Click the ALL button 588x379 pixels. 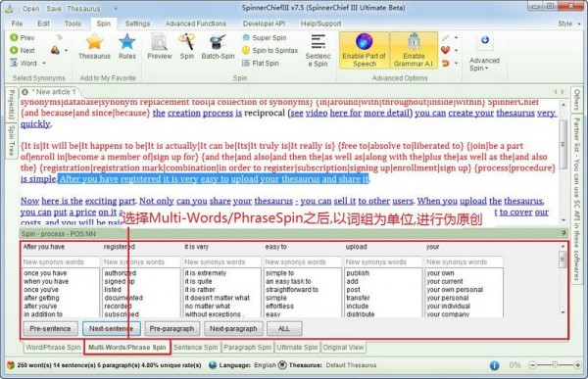click(x=284, y=329)
